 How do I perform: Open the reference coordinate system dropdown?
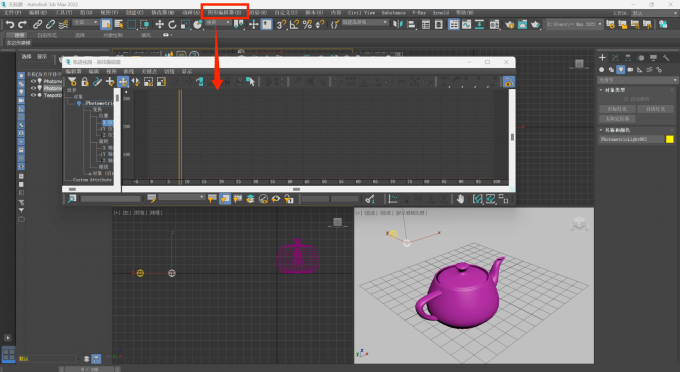pyautogui.click(x=218, y=23)
